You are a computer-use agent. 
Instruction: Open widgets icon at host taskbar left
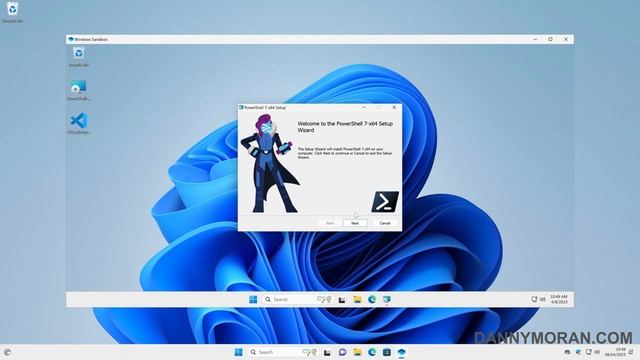click(x=7, y=352)
